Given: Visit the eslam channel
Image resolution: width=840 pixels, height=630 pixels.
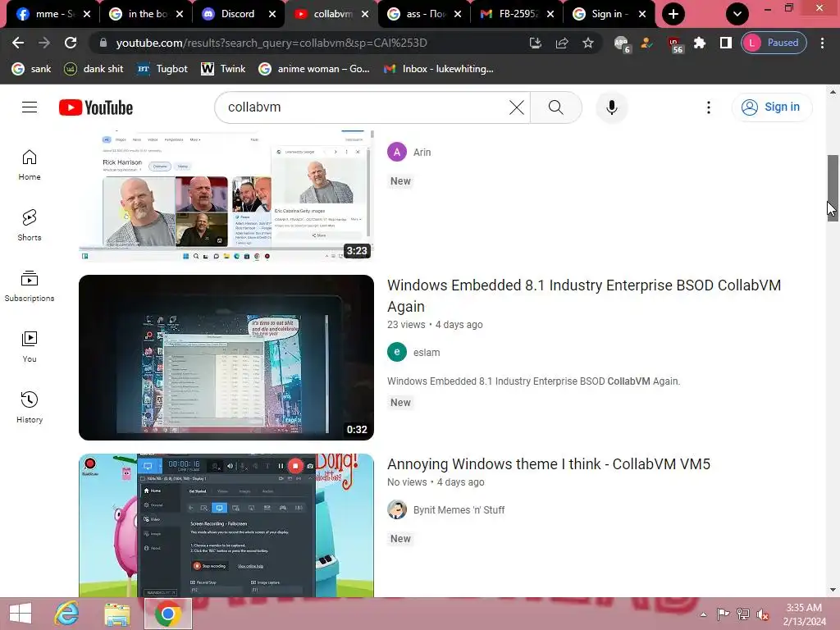Looking at the screenshot, I should (427, 353).
